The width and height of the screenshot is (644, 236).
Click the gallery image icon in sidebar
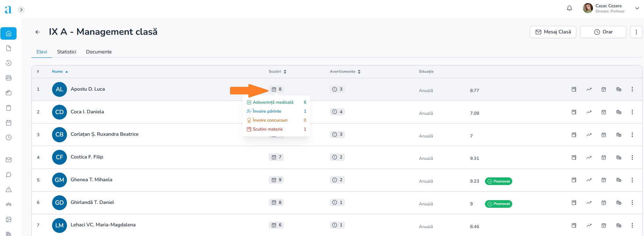point(9,219)
